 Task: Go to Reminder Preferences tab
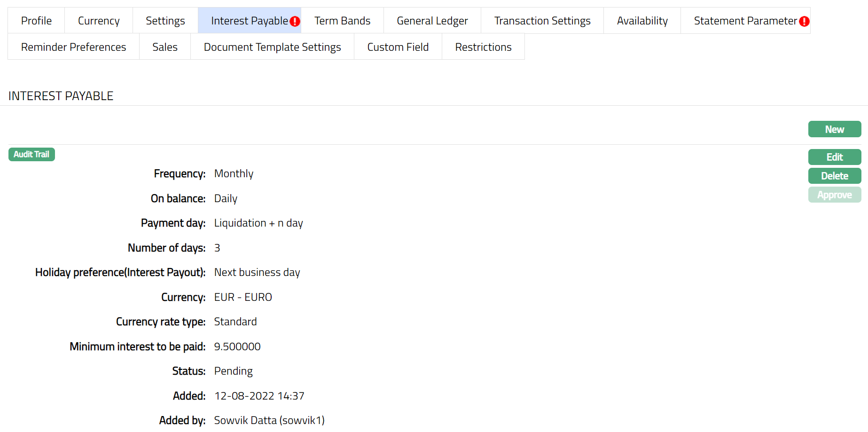pyautogui.click(x=73, y=47)
